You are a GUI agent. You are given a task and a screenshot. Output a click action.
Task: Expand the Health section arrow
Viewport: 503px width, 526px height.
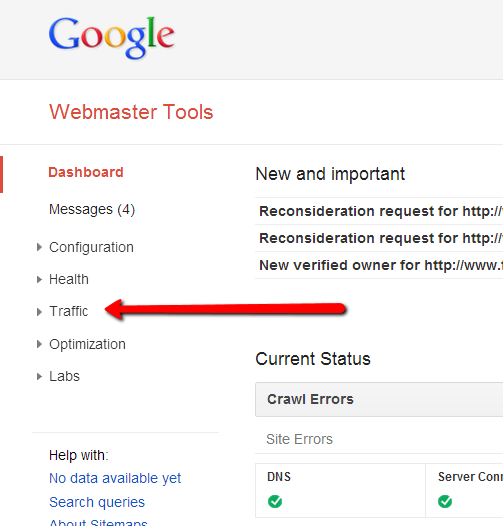click(39, 279)
